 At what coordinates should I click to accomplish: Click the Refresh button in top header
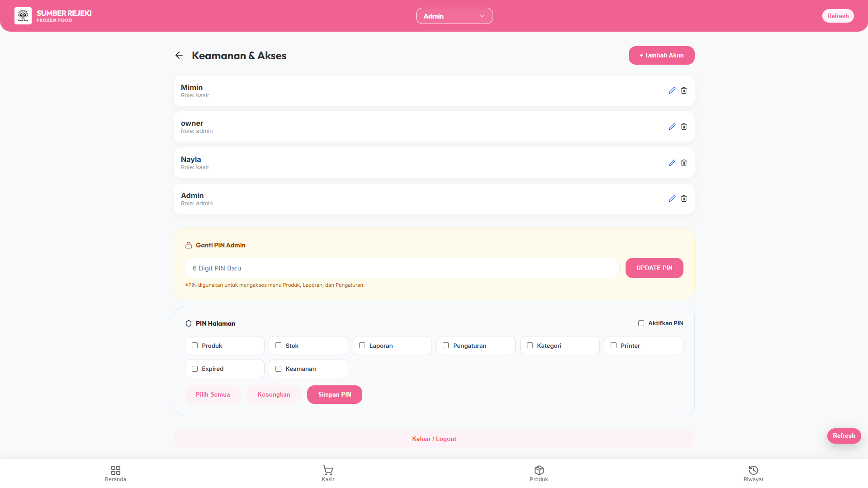[x=838, y=16]
